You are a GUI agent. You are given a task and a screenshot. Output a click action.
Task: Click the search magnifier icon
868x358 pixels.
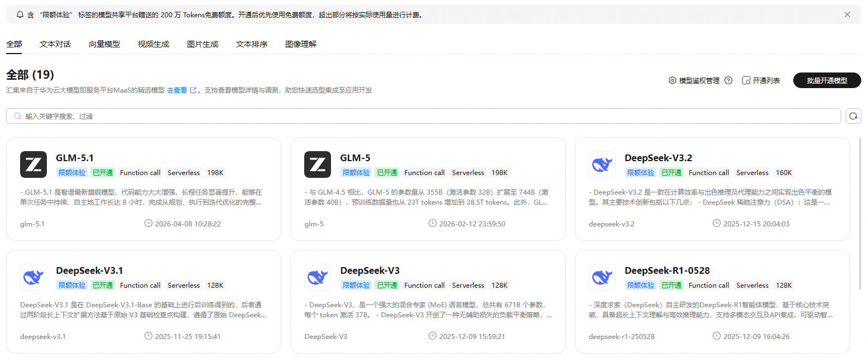click(18, 116)
